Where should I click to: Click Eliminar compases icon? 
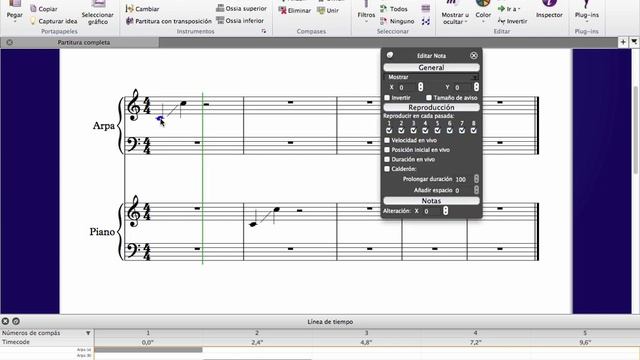coord(282,10)
